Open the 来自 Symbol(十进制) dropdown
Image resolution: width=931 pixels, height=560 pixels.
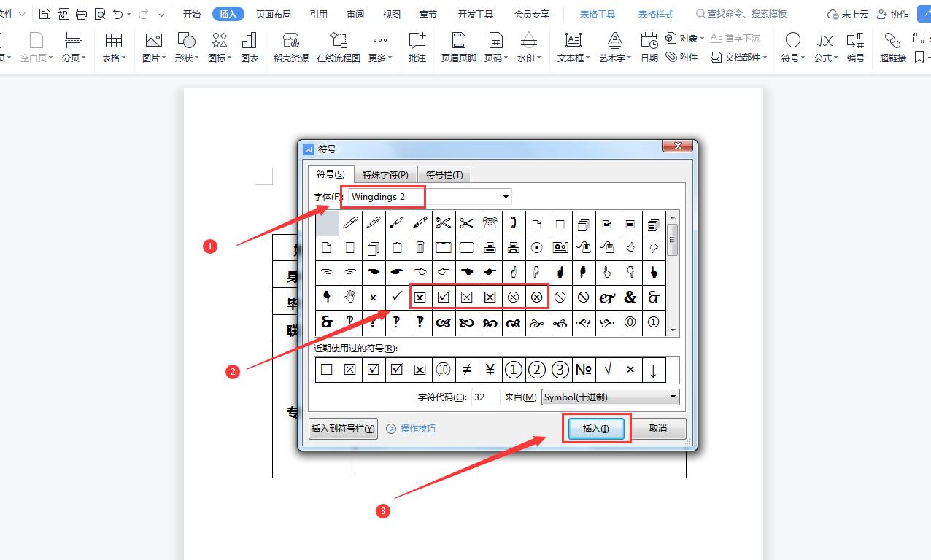click(x=673, y=397)
